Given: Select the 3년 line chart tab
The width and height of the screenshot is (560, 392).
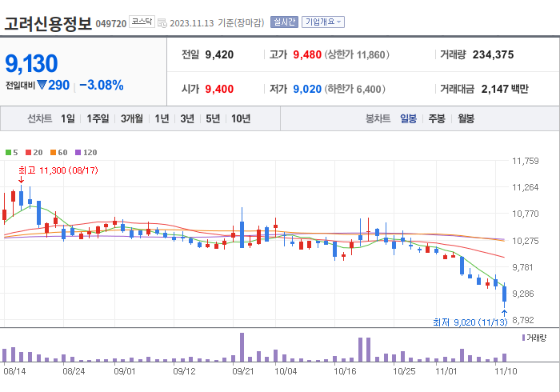Looking at the screenshot, I should (187, 118).
